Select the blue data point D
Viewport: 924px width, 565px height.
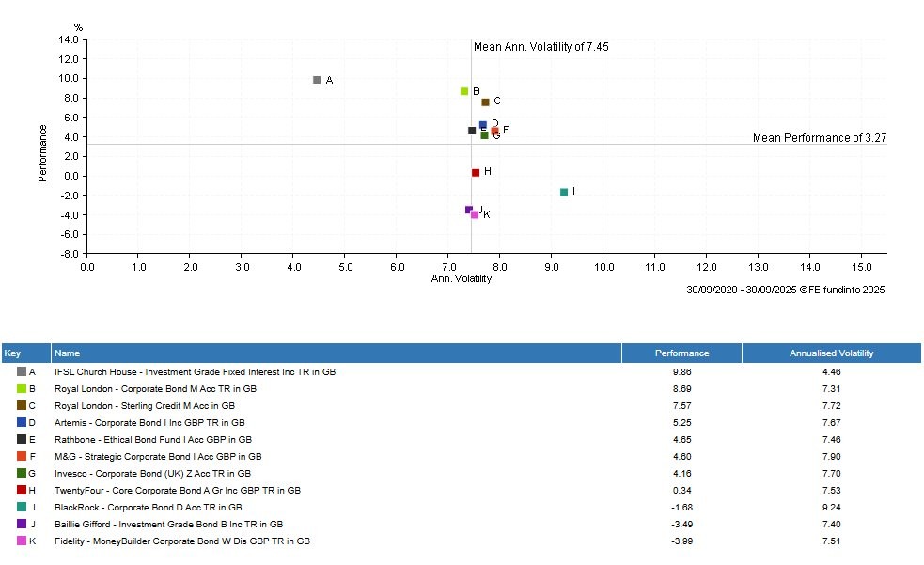point(483,124)
